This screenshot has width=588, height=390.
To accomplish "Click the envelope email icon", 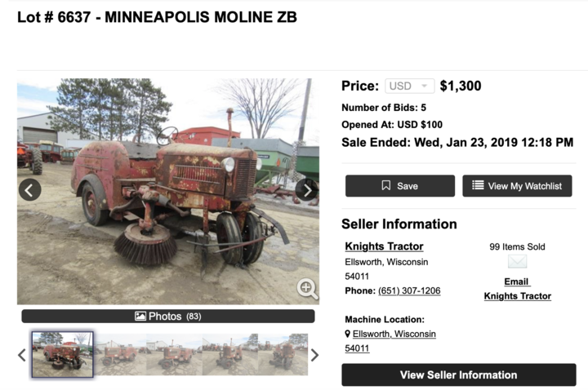I will 517,261.
